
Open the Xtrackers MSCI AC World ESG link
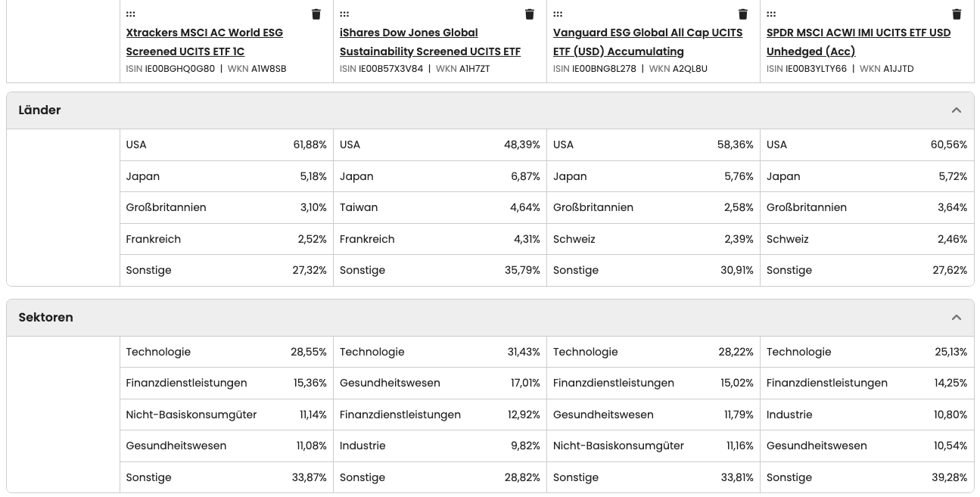click(x=204, y=42)
